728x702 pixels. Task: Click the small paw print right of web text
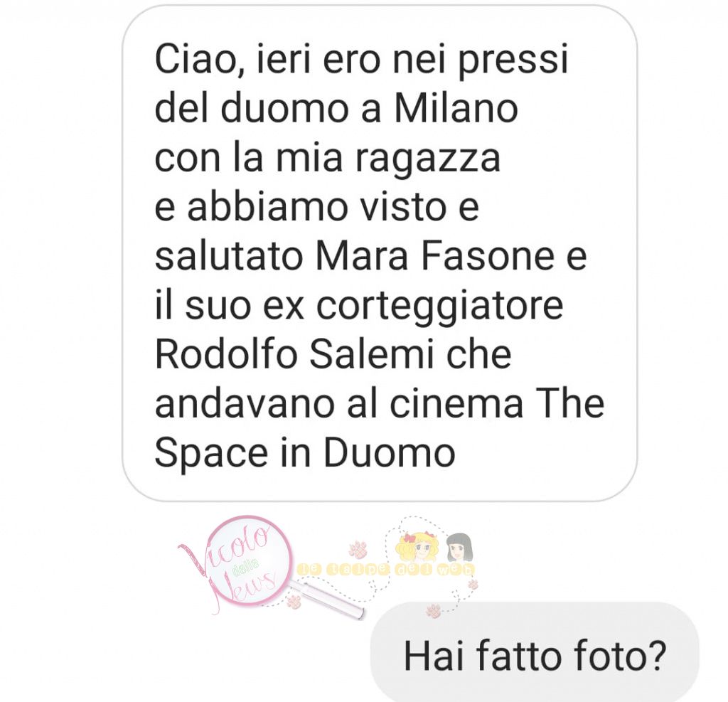473,584
